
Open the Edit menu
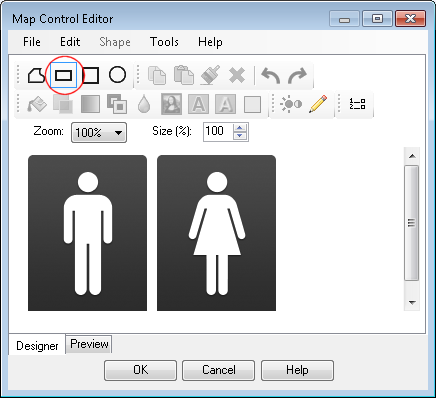coord(70,42)
